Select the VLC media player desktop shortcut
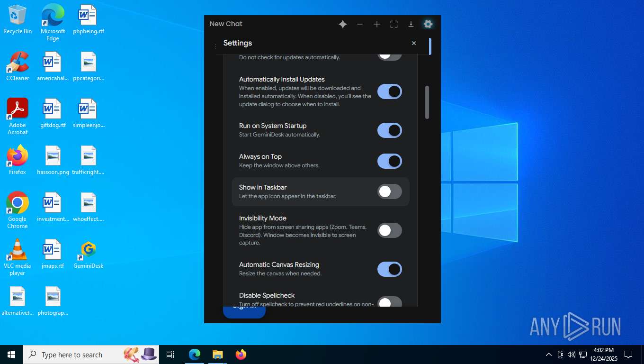Viewport: 644px width, 364px height. [x=18, y=257]
